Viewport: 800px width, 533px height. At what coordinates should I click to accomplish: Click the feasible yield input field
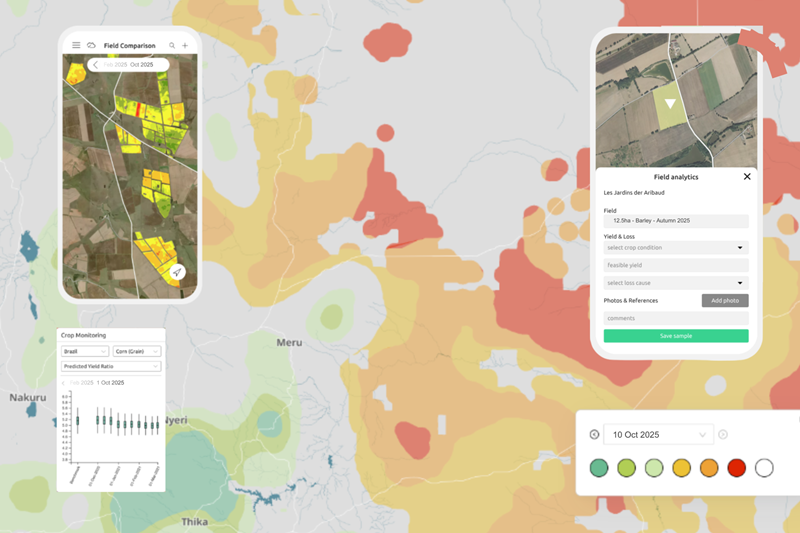[676, 265]
